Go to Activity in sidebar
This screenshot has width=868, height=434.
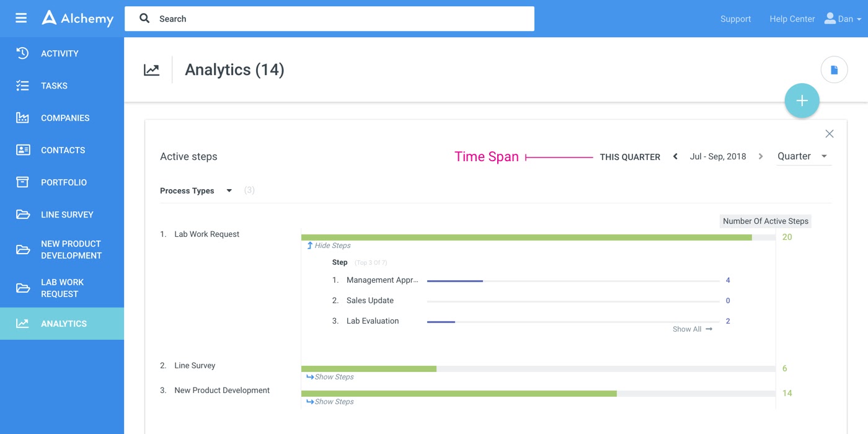click(62, 53)
